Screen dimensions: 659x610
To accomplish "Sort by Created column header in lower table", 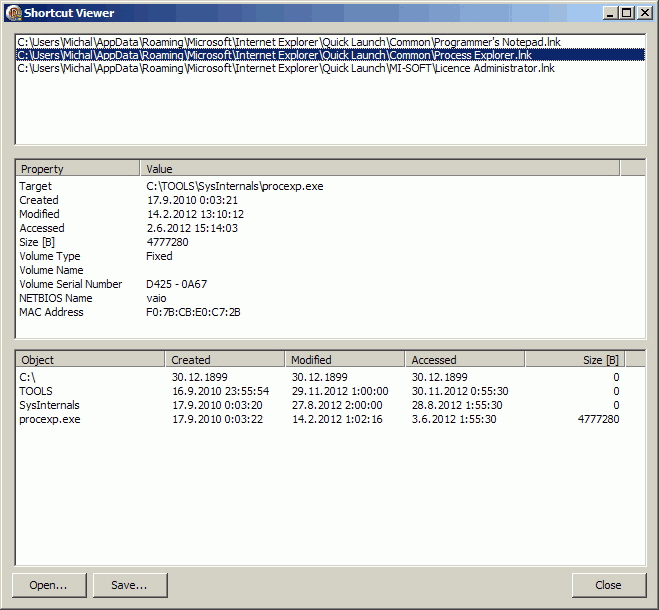I will [225, 359].
